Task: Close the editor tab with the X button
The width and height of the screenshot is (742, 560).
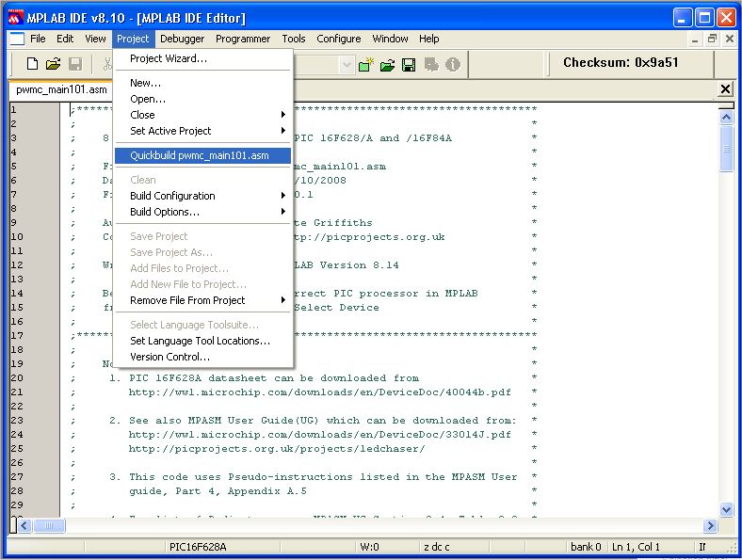Action: click(725, 88)
